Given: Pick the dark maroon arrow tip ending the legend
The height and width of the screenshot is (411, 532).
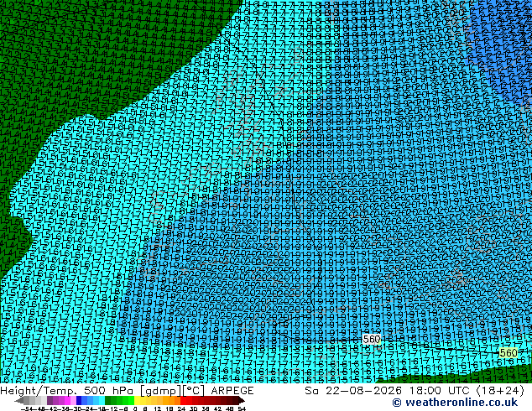Looking at the screenshot, I should pos(241,401).
